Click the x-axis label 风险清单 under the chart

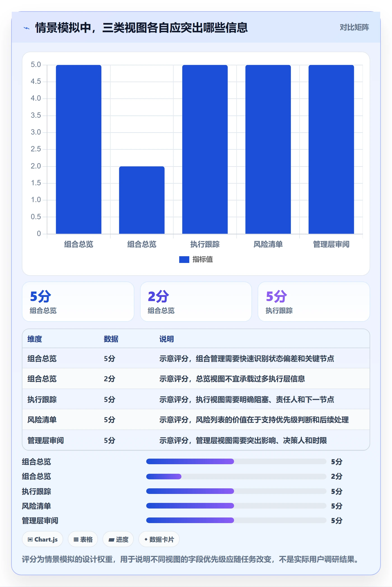coord(268,244)
